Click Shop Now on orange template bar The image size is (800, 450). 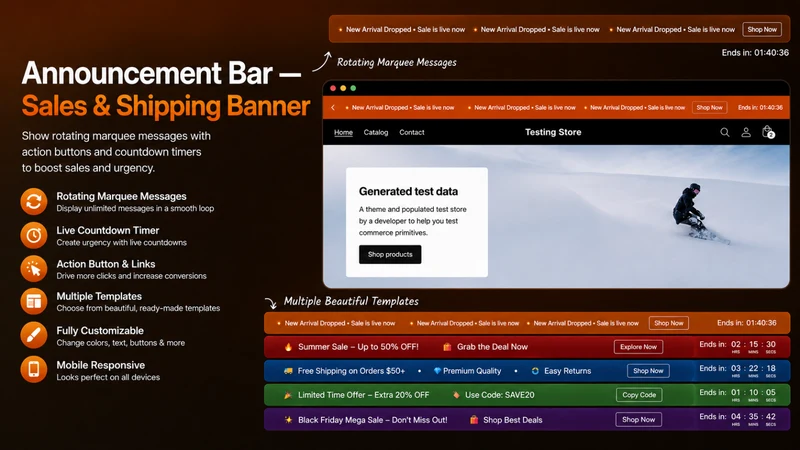[x=669, y=323]
